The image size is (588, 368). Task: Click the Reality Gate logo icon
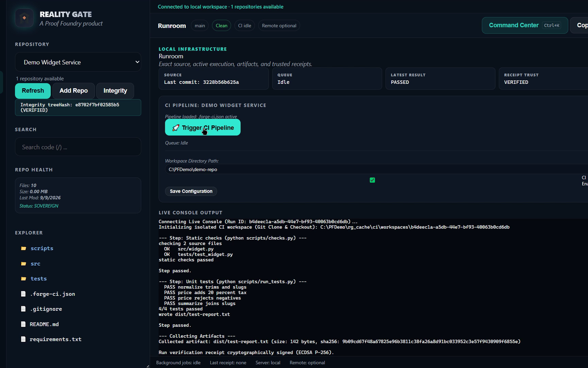click(x=24, y=18)
